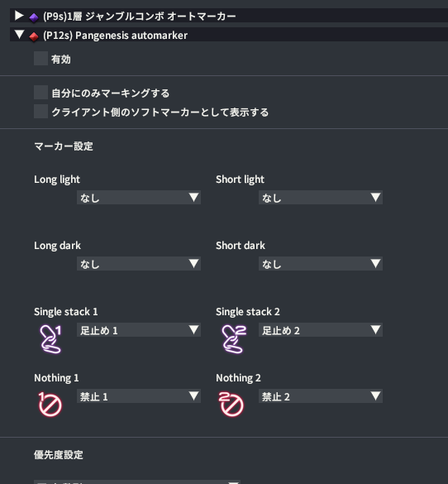Viewport: 448px width, 484px height.
Task: Click the Ignore 1 prohibition icon under Nothing 1
Action: 50,404
